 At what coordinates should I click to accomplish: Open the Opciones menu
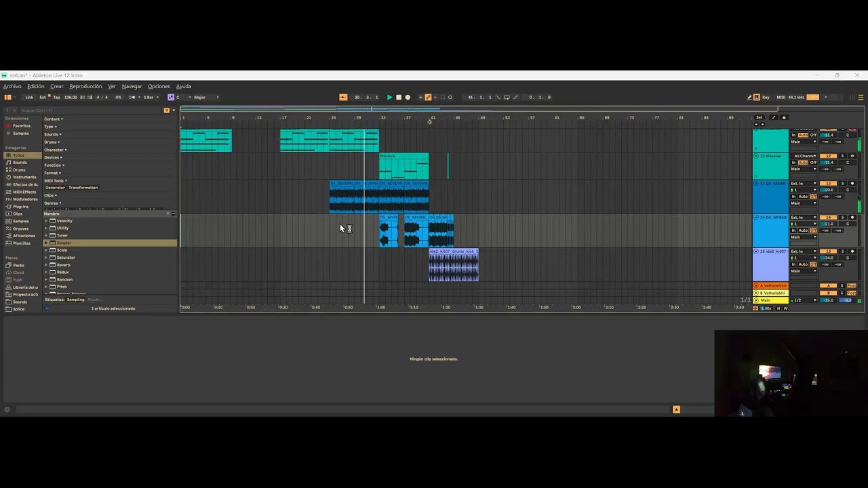159,86
